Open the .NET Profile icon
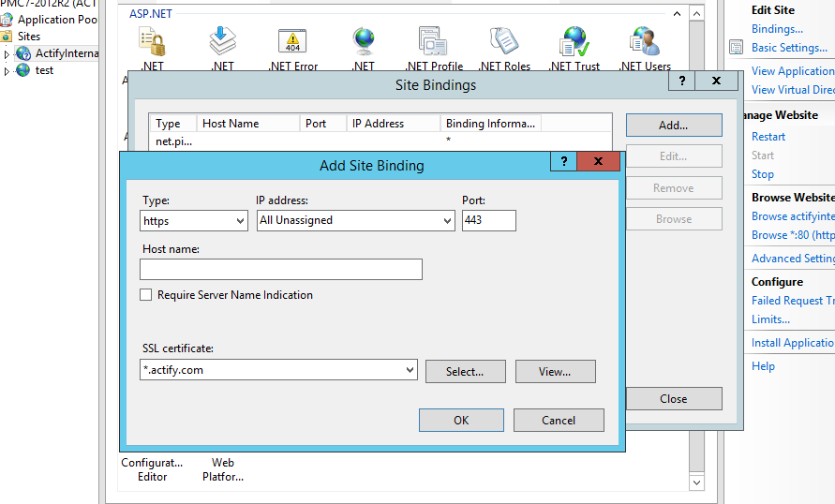The image size is (835, 504). pyautogui.click(x=434, y=43)
